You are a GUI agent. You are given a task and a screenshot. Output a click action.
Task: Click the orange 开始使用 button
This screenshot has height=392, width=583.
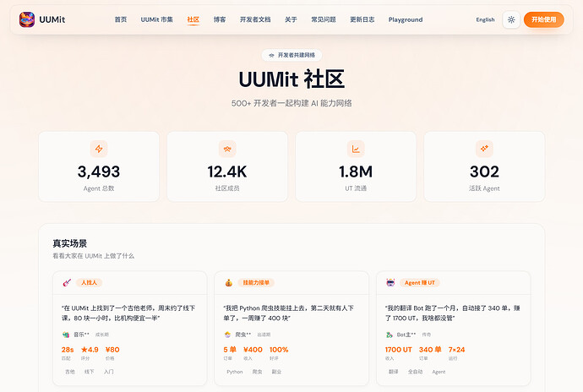pos(543,19)
